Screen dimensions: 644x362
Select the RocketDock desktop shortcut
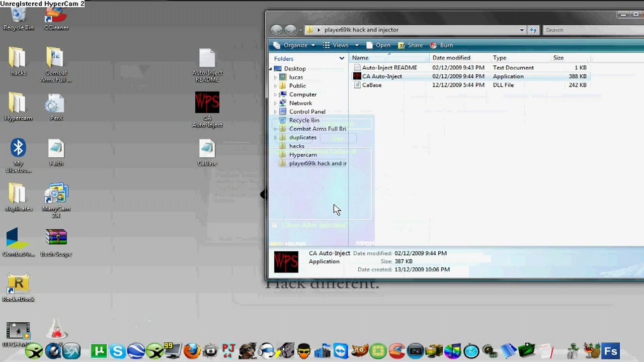tap(18, 288)
